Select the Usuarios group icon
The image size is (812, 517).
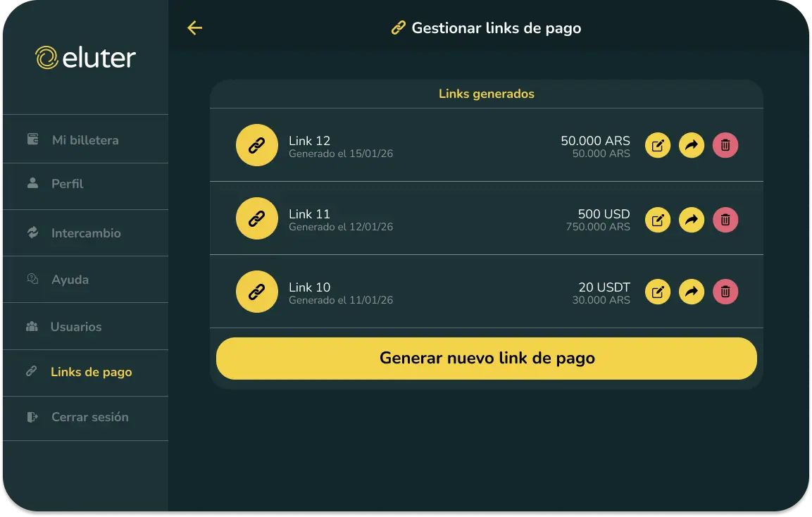pos(31,325)
